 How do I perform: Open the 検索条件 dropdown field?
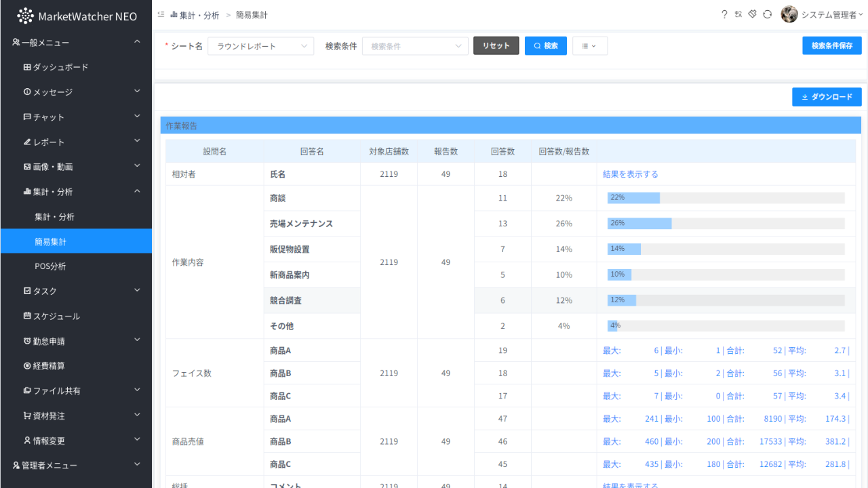415,46
